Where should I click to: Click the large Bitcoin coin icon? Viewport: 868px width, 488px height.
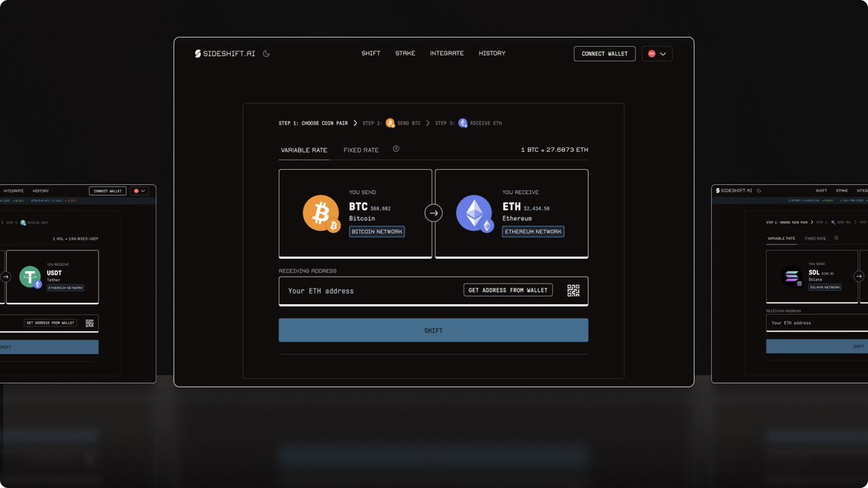[x=320, y=213]
